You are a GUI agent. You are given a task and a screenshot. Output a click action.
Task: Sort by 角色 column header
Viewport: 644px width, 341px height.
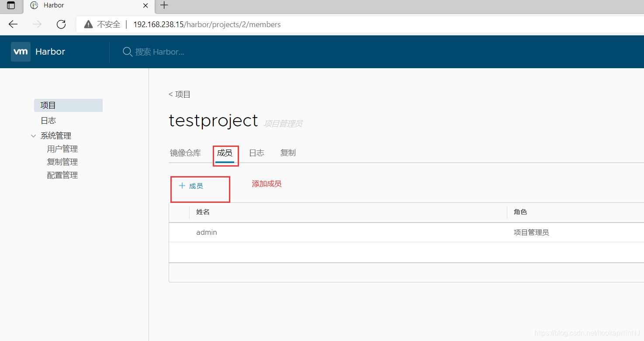click(520, 212)
